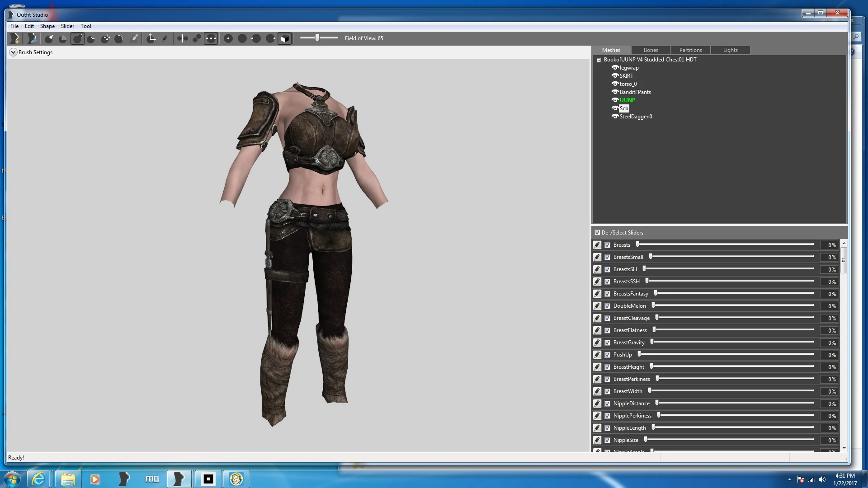Open Mod Organizer from taskbar
The width and height of the screenshot is (868, 488).
pyautogui.click(x=152, y=479)
